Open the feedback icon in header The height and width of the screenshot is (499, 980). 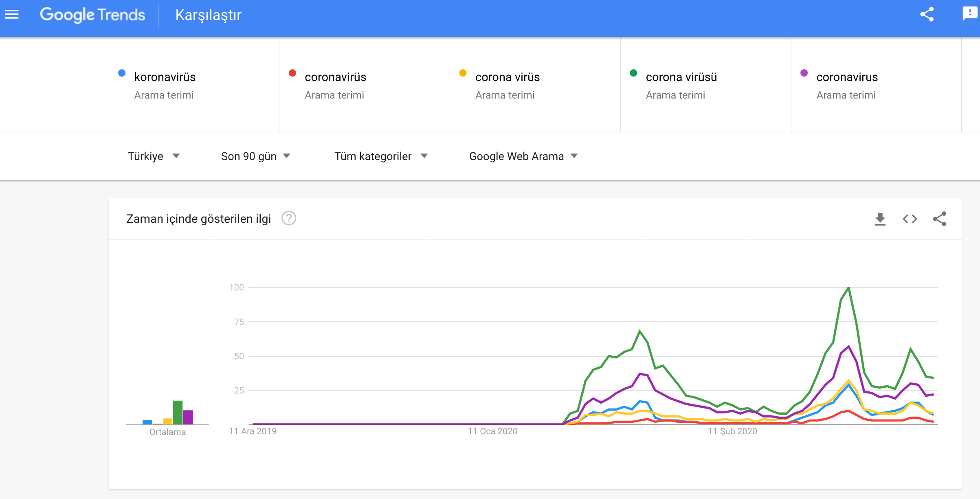(x=969, y=14)
